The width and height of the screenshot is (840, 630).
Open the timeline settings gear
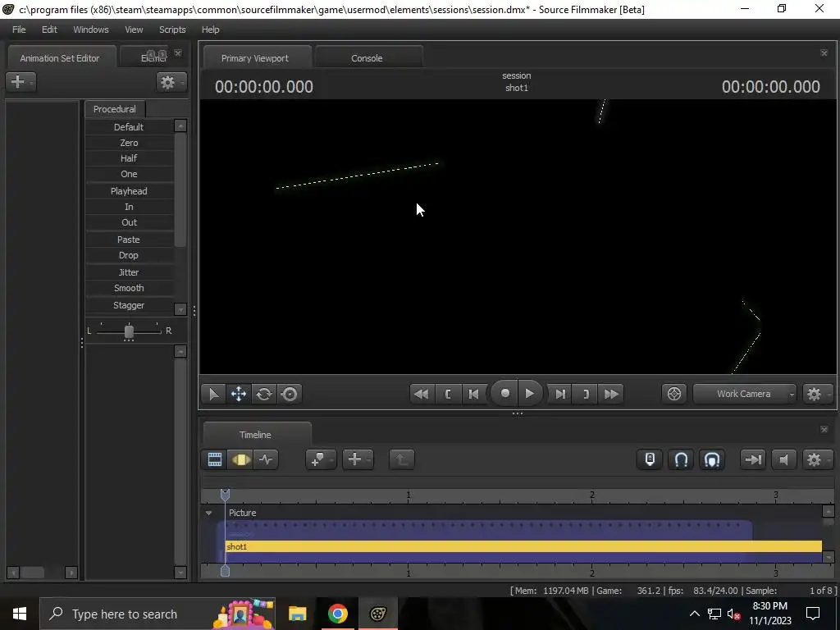816,459
